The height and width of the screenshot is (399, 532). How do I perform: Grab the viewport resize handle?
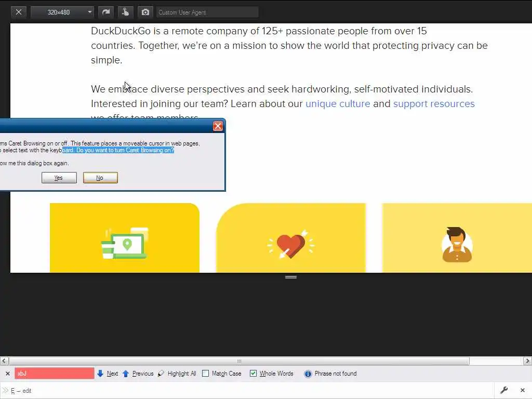point(291,277)
